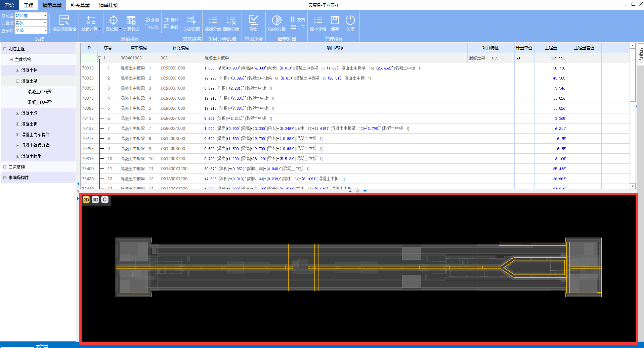Expand the 二次结构 tree node
Viewport: 644px width, 348px height.
pyautogui.click(x=5, y=167)
